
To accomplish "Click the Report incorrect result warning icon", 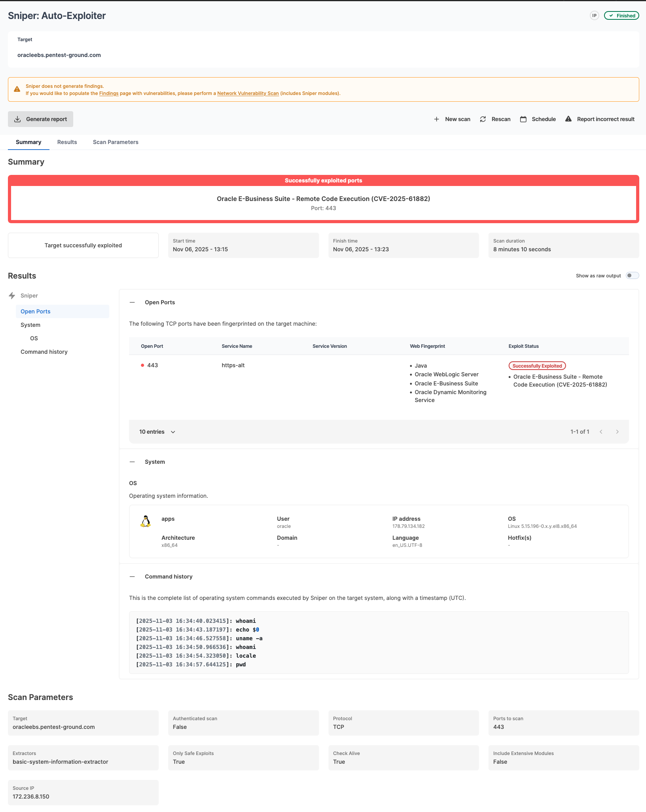I will tap(568, 119).
